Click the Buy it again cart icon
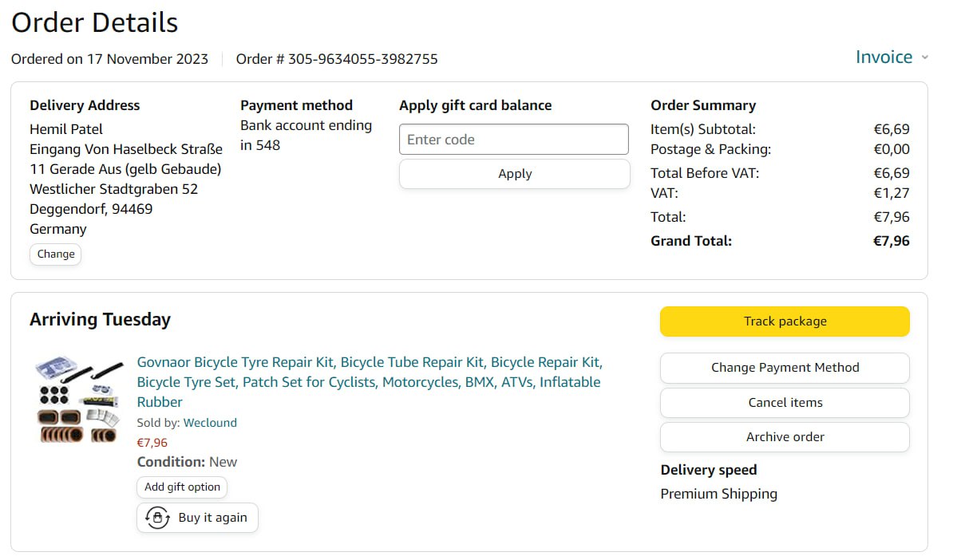957x560 pixels. (x=157, y=518)
